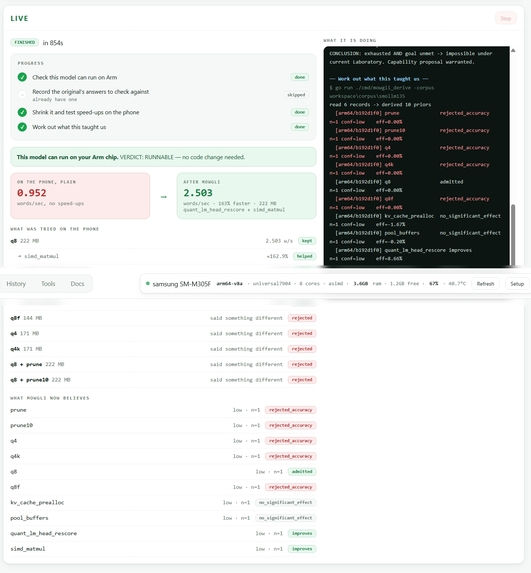The width and height of the screenshot is (531, 573).
Task: Click 'improves' badge on quant_lm_head_rescore row
Action: pos(302,534)
